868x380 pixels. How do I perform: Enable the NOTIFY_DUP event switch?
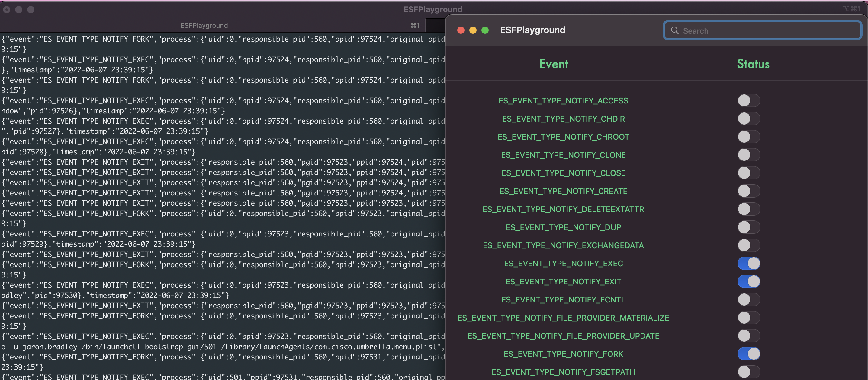tap(748, 227)
